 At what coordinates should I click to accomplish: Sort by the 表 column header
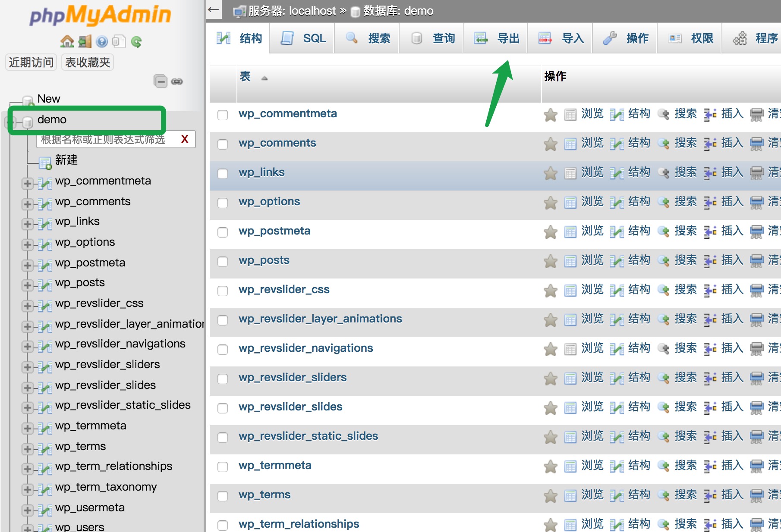pos(245,76)
